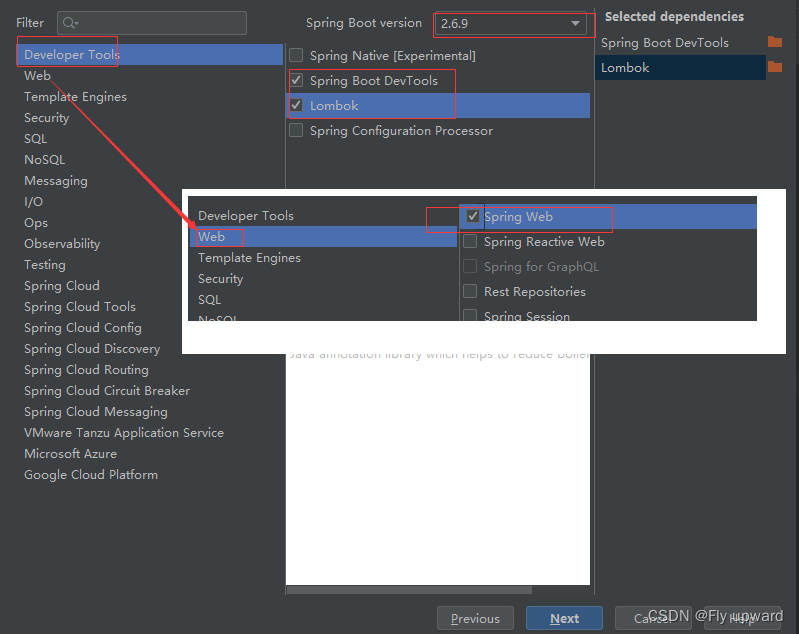
Task: Open the Spring Cloud Discovery category
Action: point(92,349)
